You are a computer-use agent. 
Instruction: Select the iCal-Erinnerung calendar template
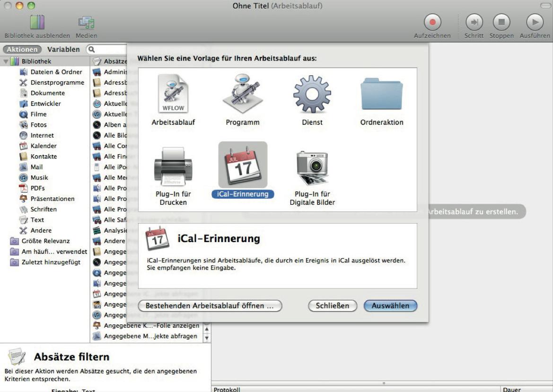point(243,165)
